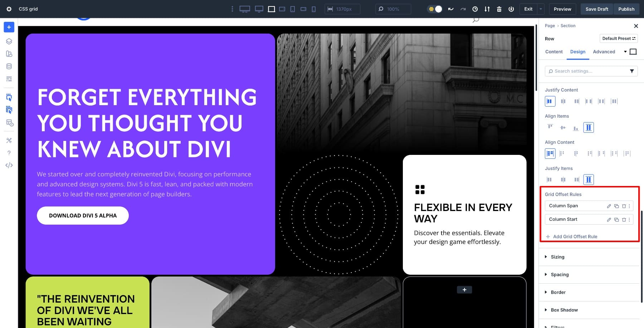Switch to the Advanced tab
Viewport: 644px width, 328px height.
click(x=604, y=52)
